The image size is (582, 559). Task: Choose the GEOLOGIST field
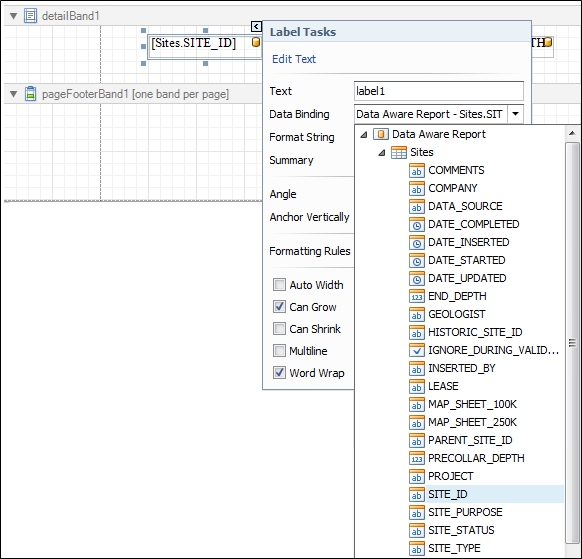click(456, 314)
